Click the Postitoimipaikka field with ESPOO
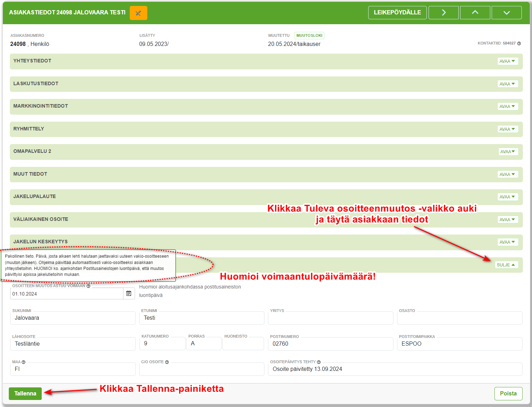Image resolution: width=532 pixels, height=407 pixels. 460,344
